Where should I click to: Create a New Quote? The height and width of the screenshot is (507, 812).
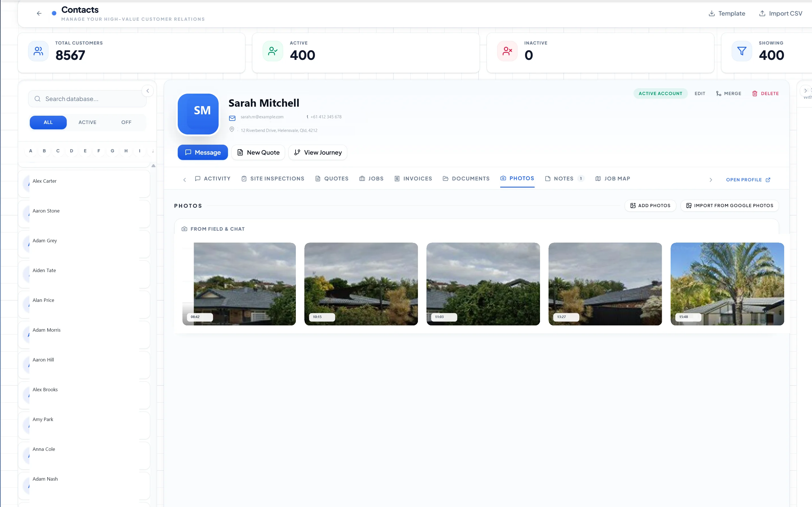coord(258,153)
